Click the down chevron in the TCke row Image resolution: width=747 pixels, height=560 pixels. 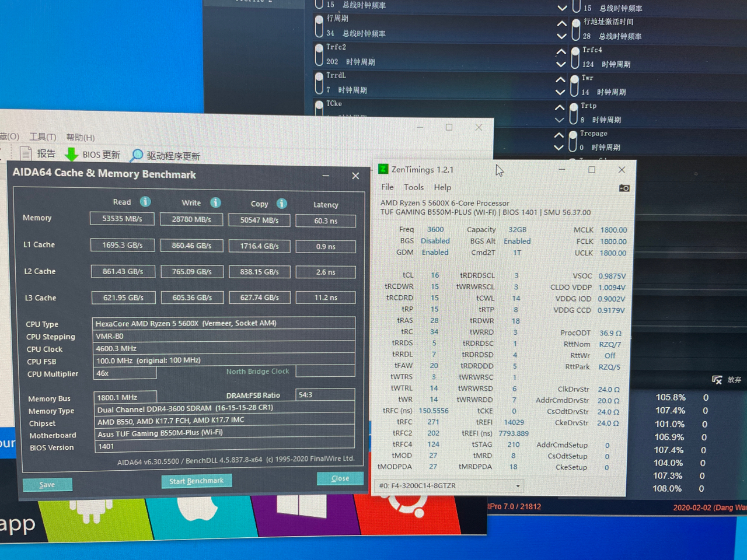pyautogui.click(x=560, y=120)
